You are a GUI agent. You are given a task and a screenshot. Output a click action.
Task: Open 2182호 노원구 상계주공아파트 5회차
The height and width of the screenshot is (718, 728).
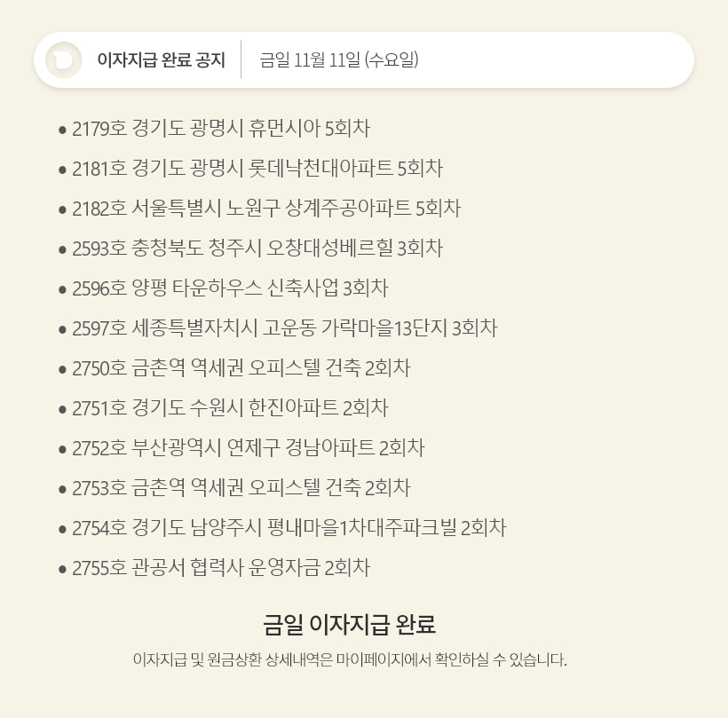(265, 209)
